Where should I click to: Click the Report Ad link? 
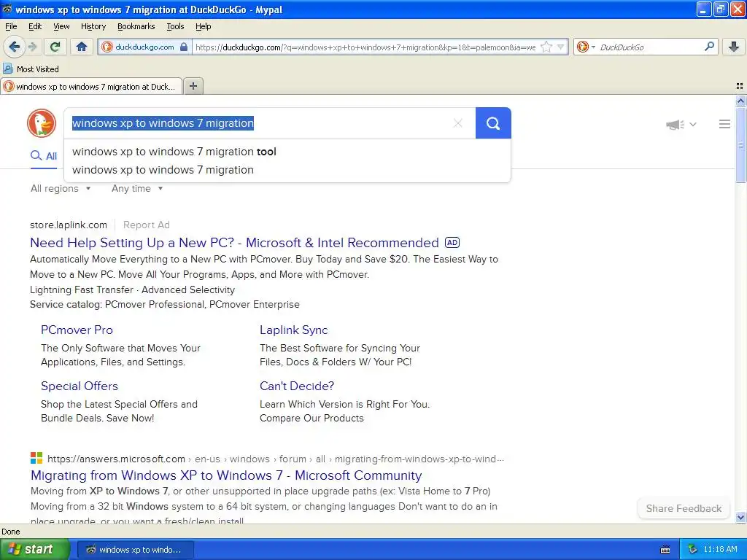(x=146, y=225)
